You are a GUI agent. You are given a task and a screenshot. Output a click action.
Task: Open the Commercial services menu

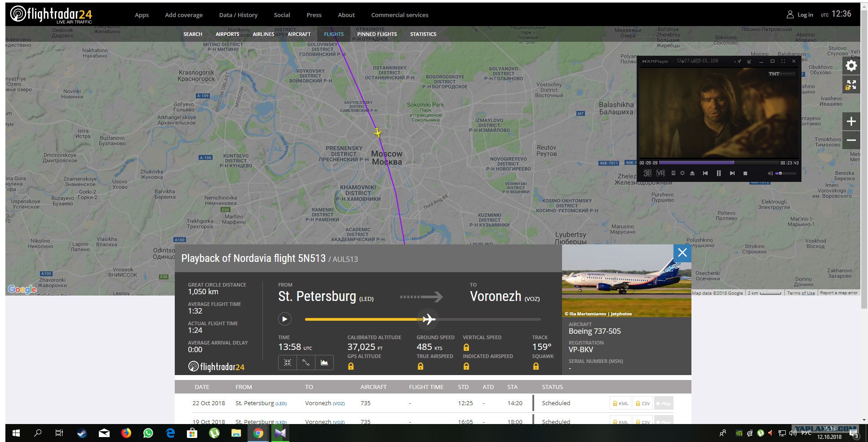400,15
